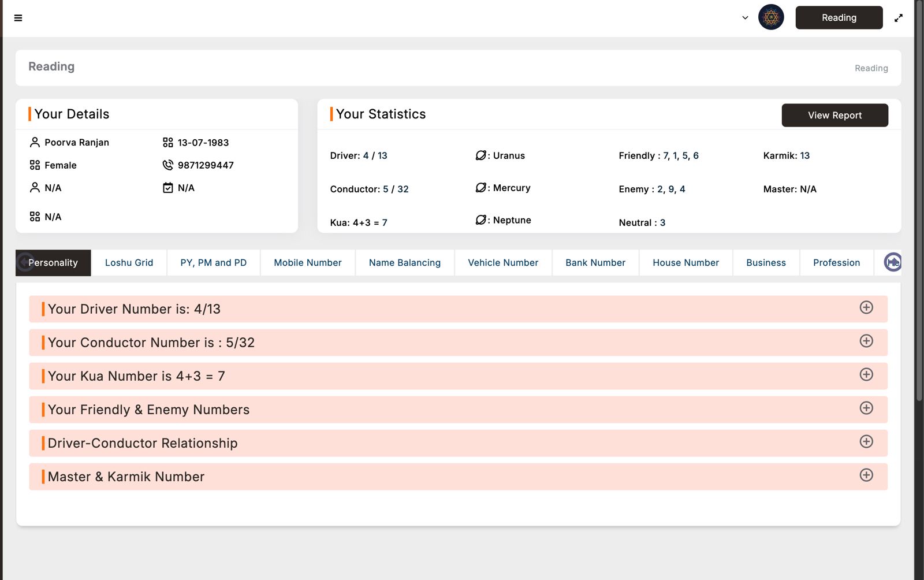
Task: Click the vertical page scrollbar
Action: pos(919,202)
